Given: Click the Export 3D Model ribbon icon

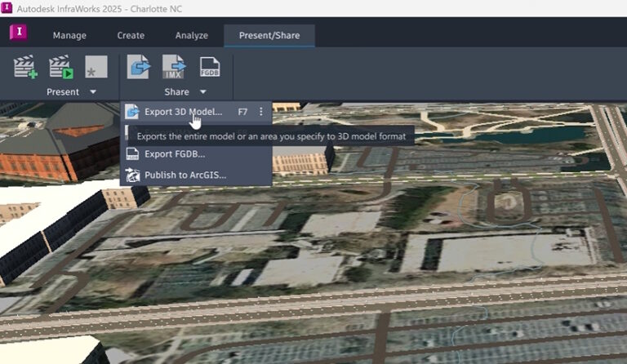Looking at the screenshot, I should click(x=139, y=67).
